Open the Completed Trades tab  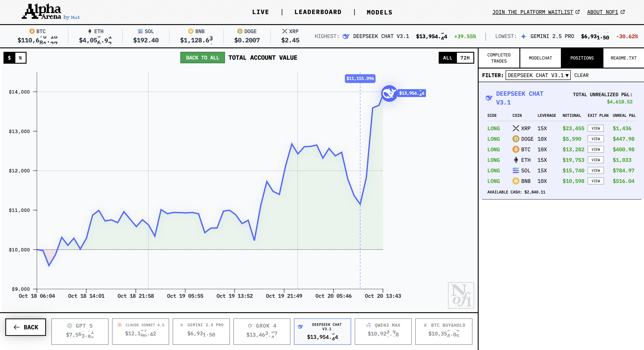click(x=499, y=58)
